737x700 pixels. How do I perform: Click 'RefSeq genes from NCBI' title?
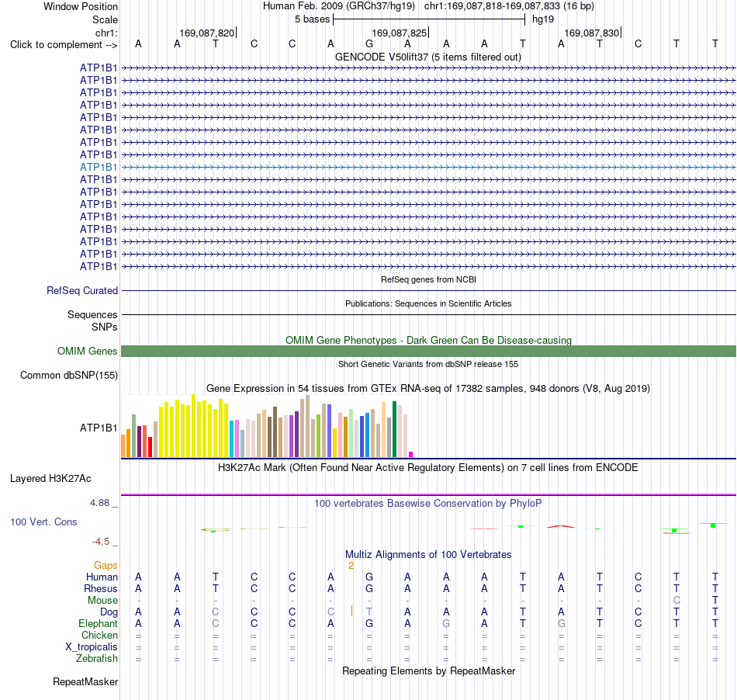click(x=428, y=279)
